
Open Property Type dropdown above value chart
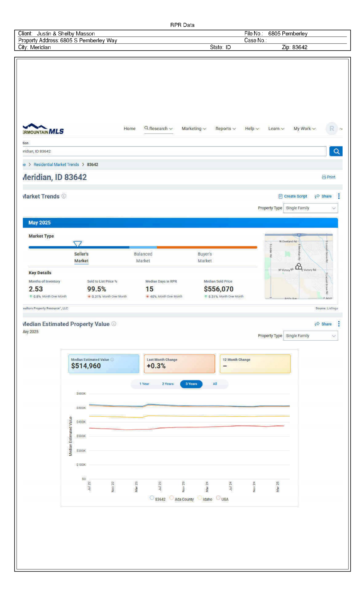coord(311,336)
